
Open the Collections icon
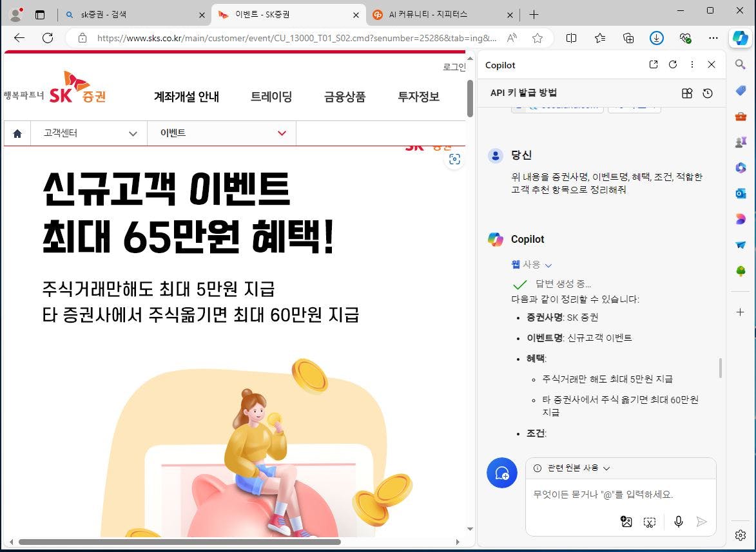[628, 38]
